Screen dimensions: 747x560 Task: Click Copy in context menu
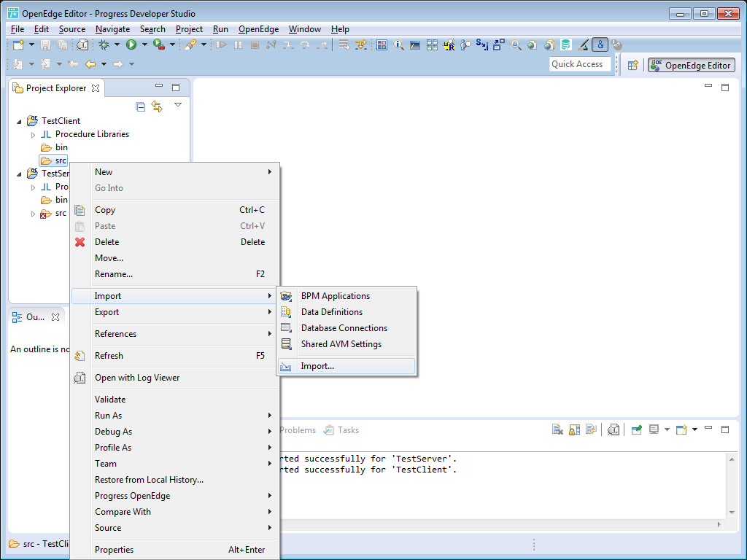tap(175, 210)
